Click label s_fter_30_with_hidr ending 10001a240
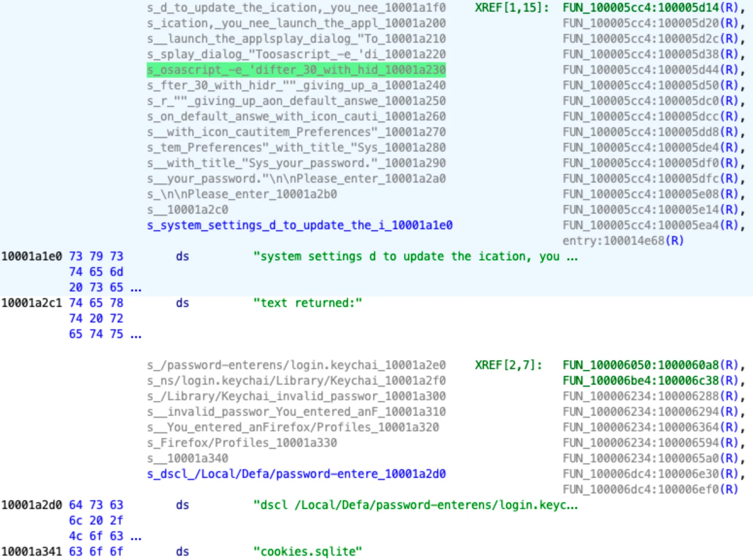This screenshot has width=753, height=560. 296,85
